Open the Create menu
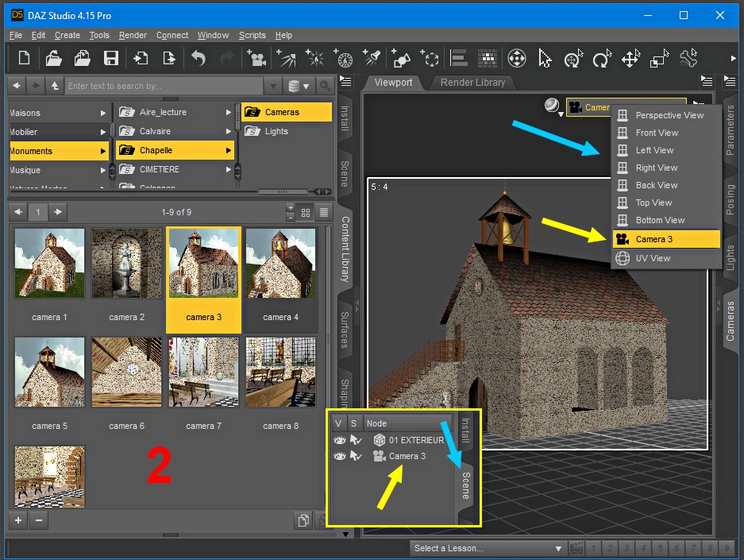The image size is (744, 560). (67, 35)
